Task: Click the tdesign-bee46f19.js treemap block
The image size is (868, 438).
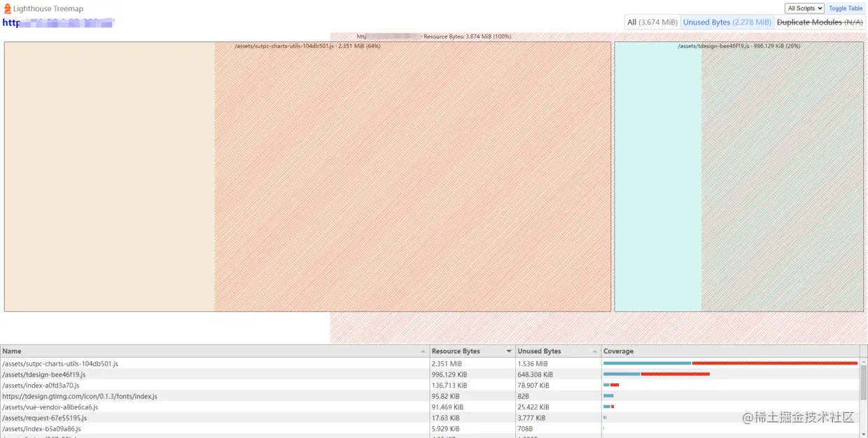Action: (738, 176)
